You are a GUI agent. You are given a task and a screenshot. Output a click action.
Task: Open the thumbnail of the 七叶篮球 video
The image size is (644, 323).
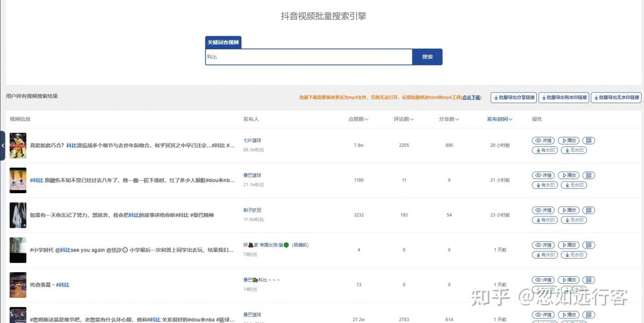(x=18, y=145)
